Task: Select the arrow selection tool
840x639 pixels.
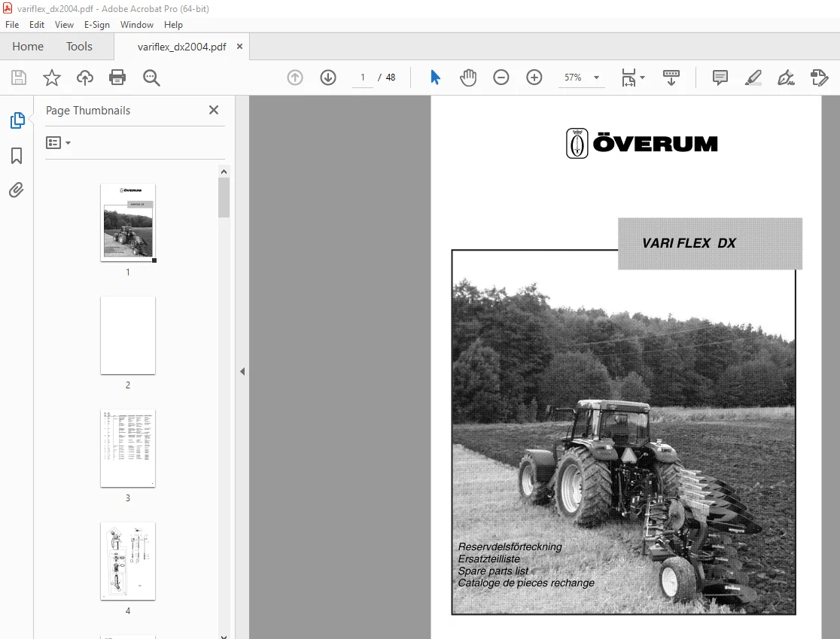Action: [x=435, y=78]
